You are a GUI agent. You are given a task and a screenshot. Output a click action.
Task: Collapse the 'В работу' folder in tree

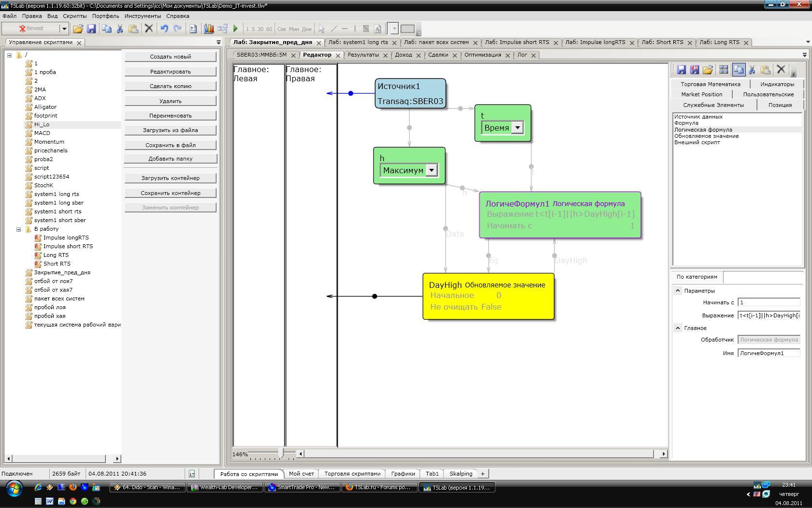19,229
